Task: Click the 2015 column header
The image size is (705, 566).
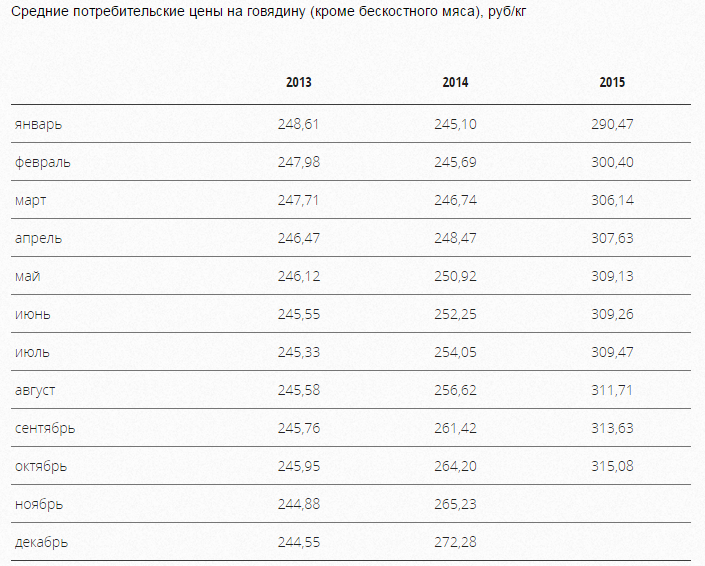Action: coord(612,83)
